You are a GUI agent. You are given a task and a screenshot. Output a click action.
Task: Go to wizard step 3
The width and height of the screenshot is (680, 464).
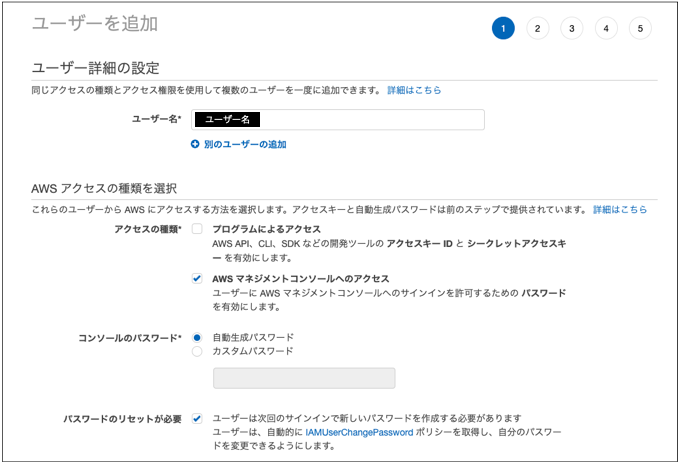click(572, 28)
